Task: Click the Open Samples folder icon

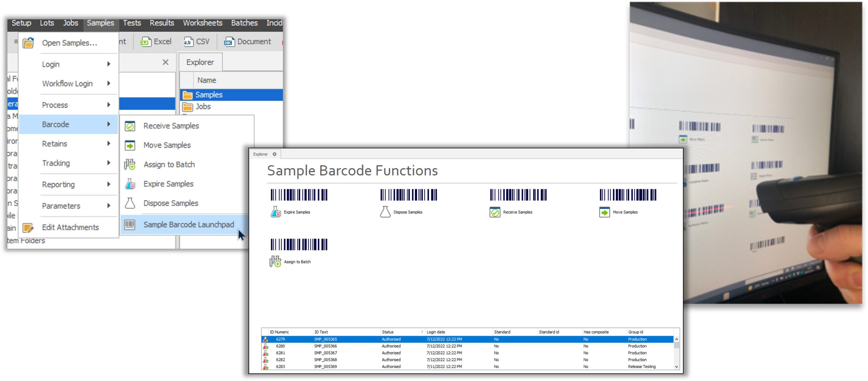Action: coord(28,43)
